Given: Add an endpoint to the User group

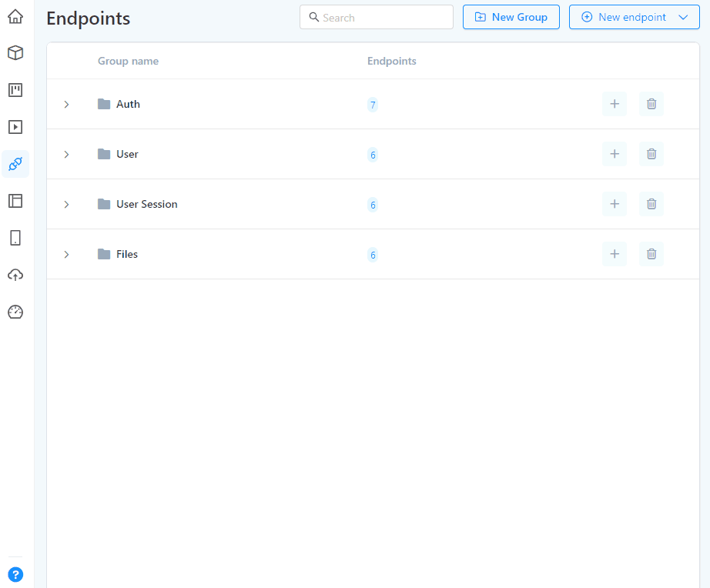Looking at the screenshot, I should pyautogui.click(x=614, y=153).
